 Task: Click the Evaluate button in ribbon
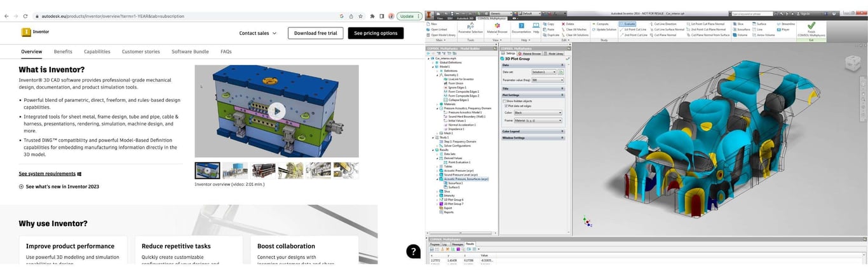tap(627, 24)
